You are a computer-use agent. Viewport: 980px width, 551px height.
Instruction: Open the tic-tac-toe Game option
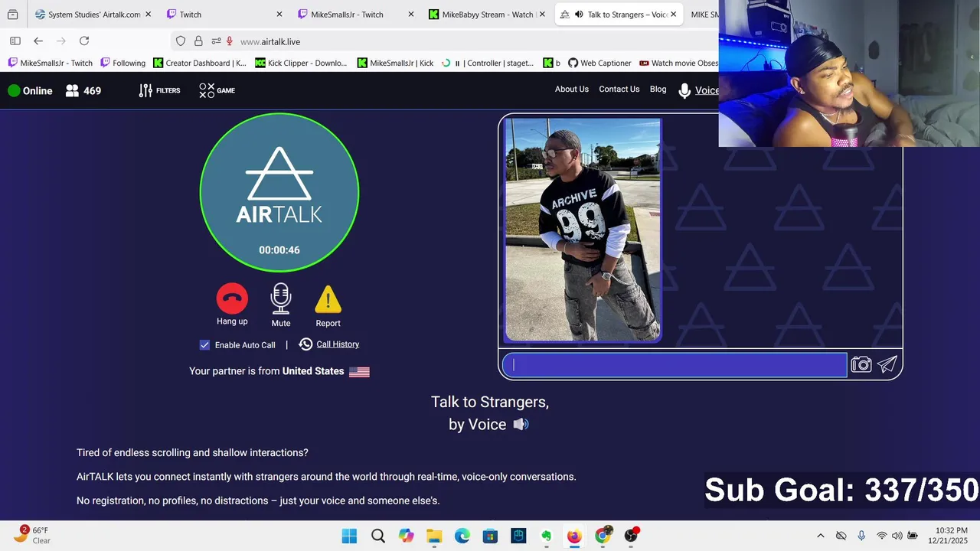tap(217, 90)
